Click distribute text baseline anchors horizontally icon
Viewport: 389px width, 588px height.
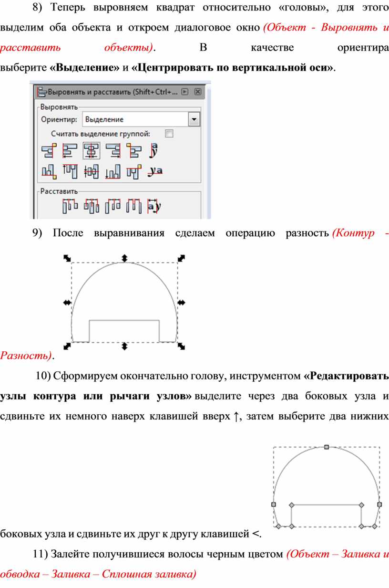click(x=154, y=206)
